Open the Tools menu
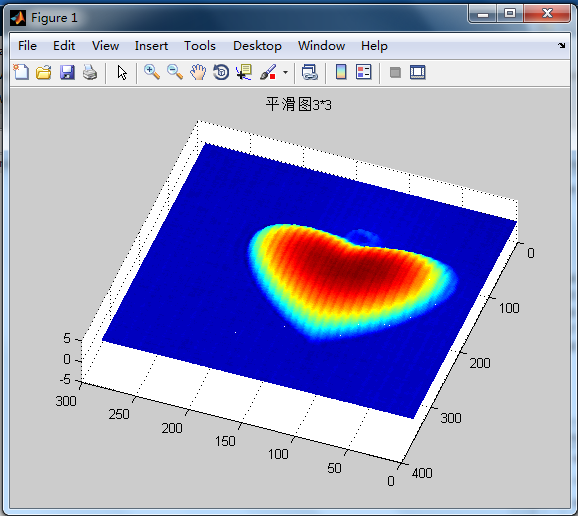This screenshot has height=516, width=578. click(x=200, y=46)
